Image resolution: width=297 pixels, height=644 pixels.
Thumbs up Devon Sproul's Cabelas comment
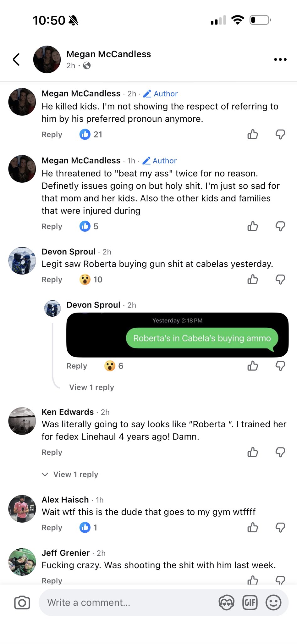point(253,280)
